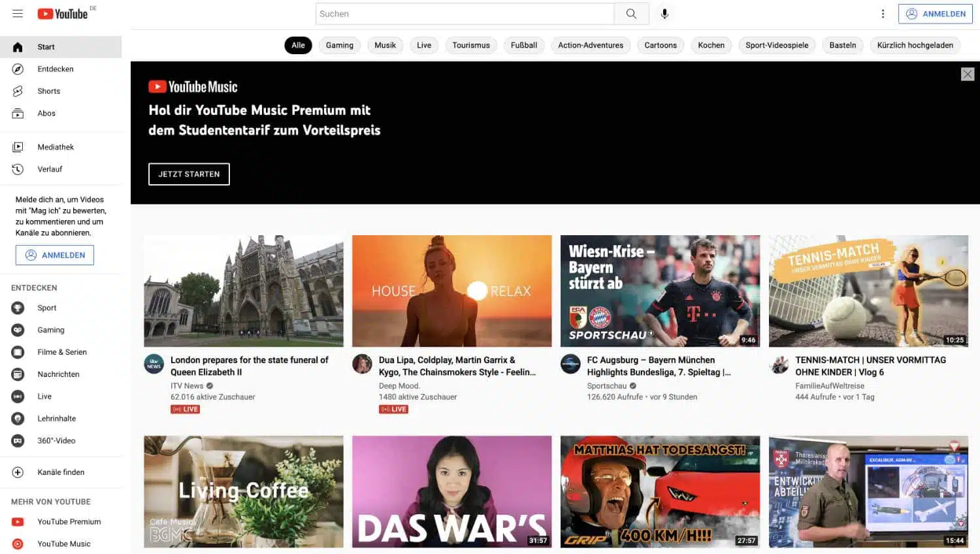
Task: Select the Musik filter chip
Action: point(385,45)
